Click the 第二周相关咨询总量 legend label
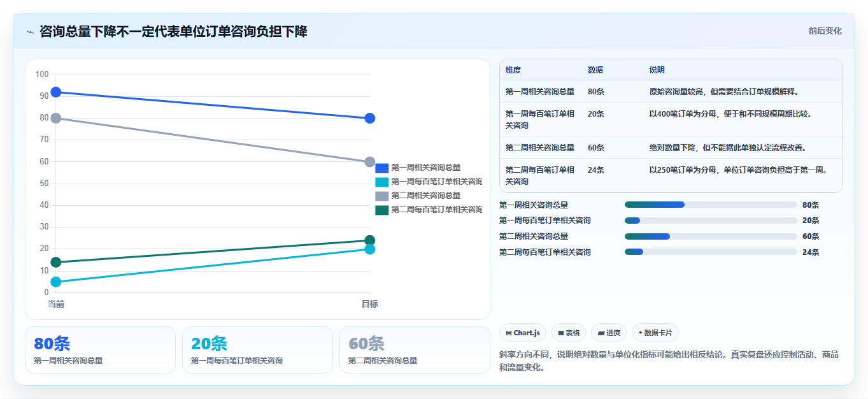 [425, 196]
